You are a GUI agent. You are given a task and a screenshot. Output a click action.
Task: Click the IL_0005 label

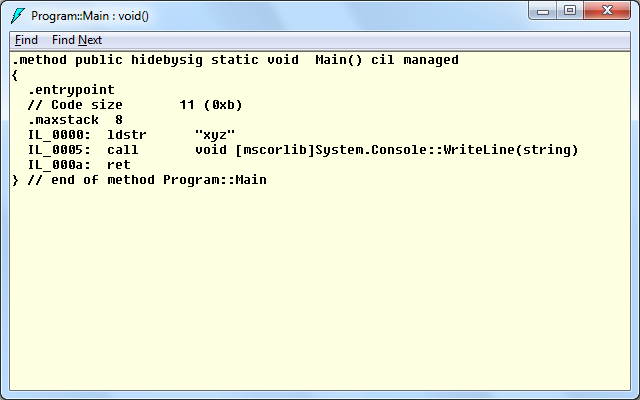[x=59, y=150]
